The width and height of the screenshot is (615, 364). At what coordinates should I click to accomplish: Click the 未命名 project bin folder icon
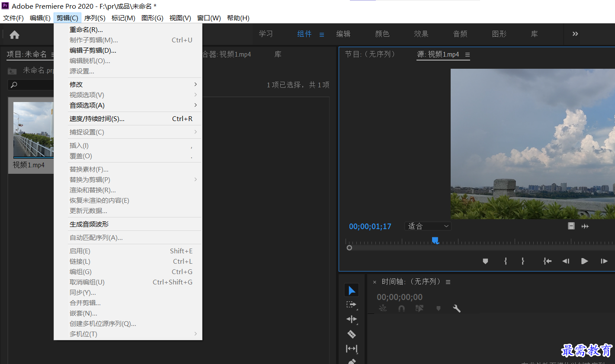pos(12,71)
